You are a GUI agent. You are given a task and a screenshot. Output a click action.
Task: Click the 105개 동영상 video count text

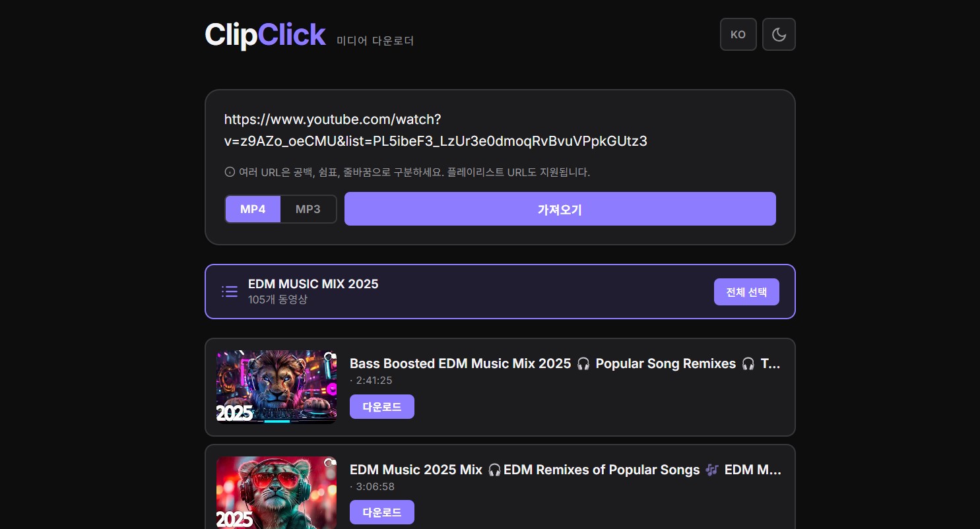click(x=278, y=299)
